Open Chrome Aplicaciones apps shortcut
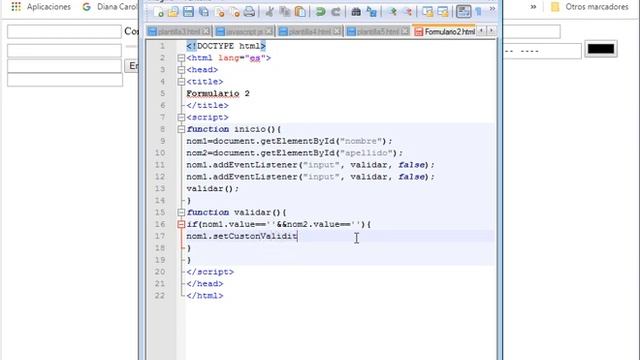640x360 pixels. point(41,7)
